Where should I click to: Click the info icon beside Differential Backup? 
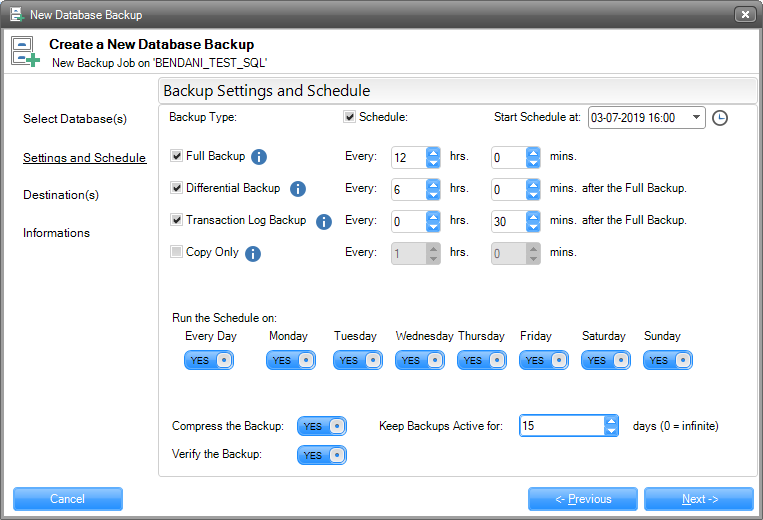point(297,189)
